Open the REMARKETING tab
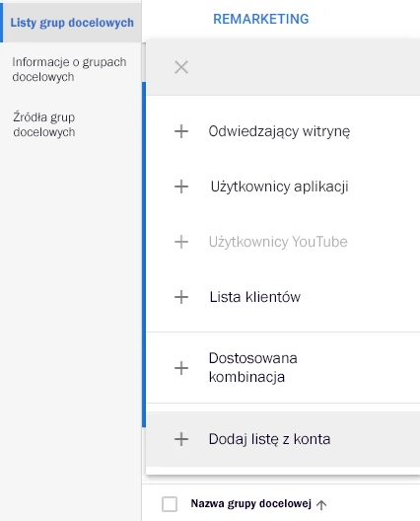Screen dimensions: 420x521 pos(261,19)
